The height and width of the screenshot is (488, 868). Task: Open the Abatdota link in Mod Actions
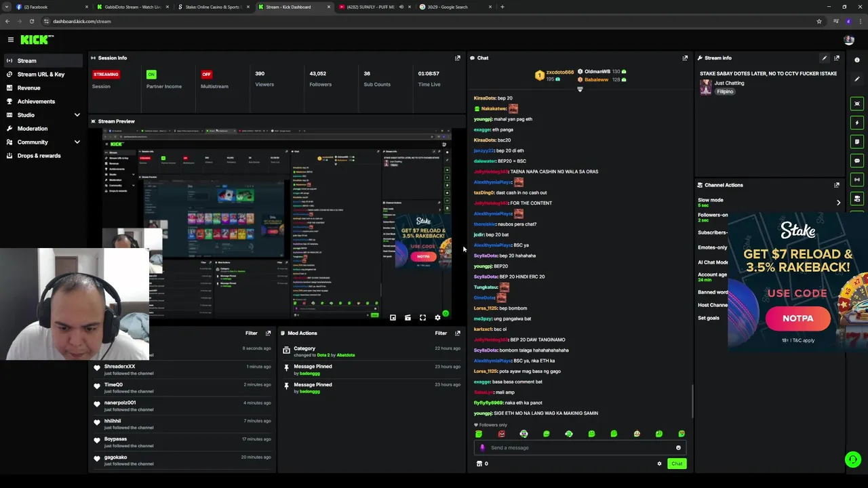[346, 355]
